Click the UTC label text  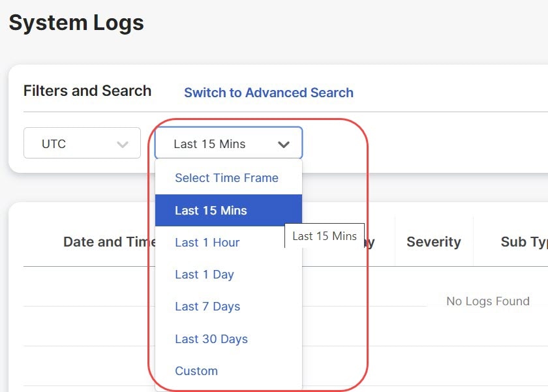(53, 144)
